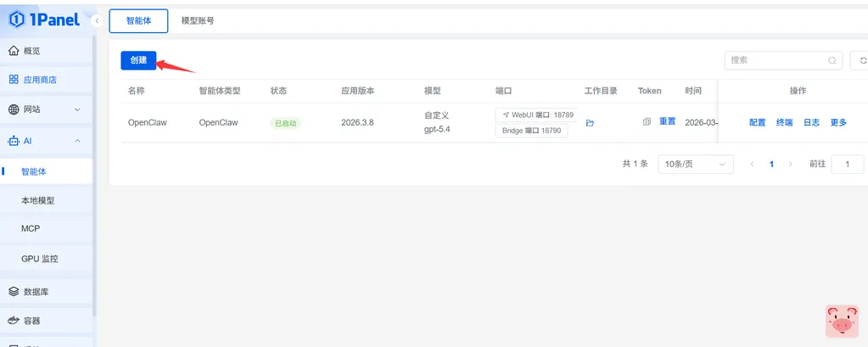Click the 网站 globe icon
The height and width of the screenshot is (347, 868).
14,109
